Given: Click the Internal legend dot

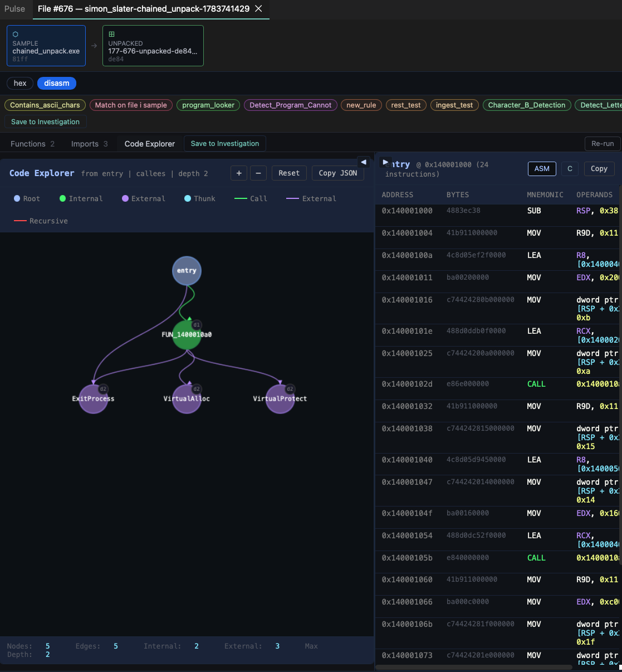Looking at the screenshot, I should (x=63, y=198).
